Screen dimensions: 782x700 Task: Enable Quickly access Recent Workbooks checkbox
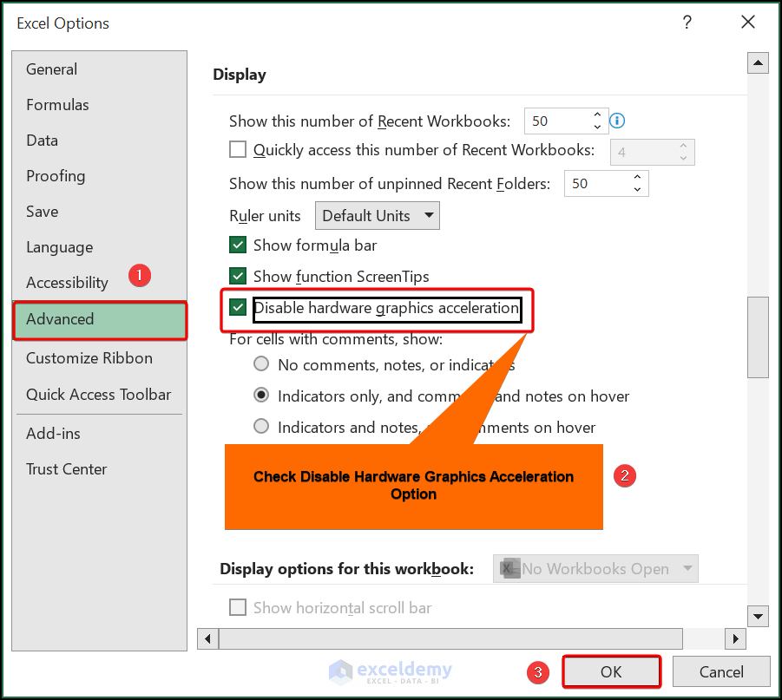[238, 149]
